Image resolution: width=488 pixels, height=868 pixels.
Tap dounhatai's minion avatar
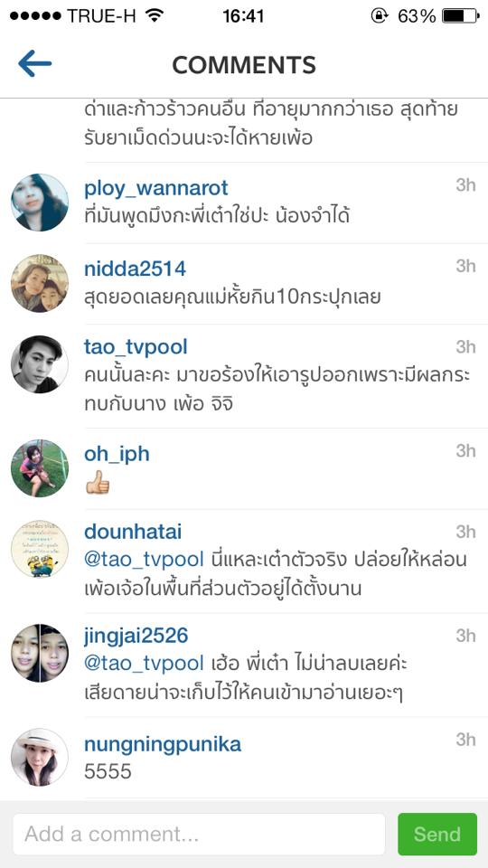[40, 549]
